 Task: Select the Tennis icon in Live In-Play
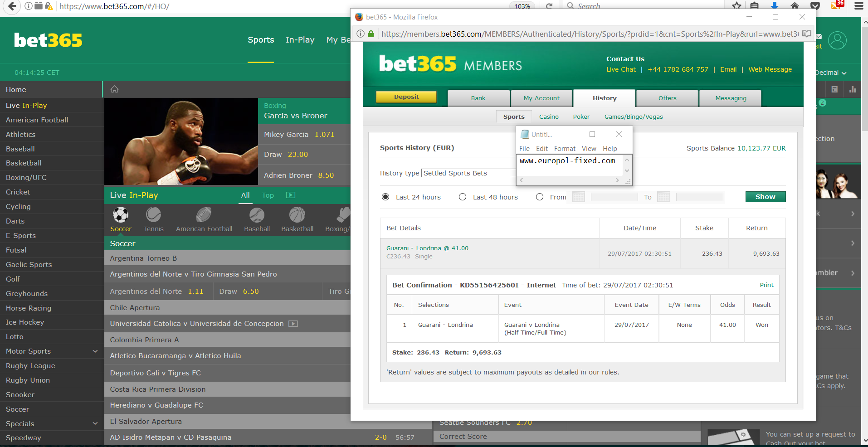pyautogui.click(x=153, y=214)
